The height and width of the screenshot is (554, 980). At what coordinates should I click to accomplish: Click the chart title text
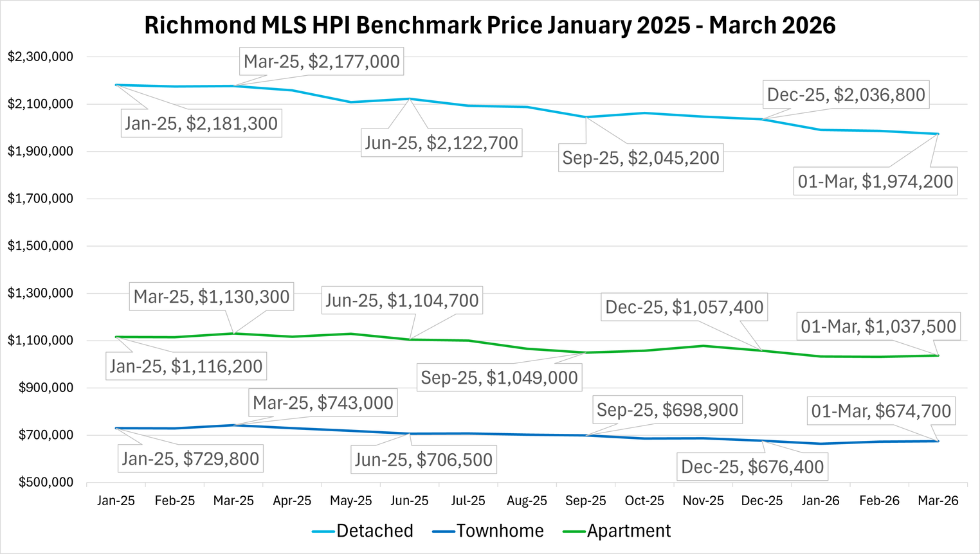click(x=489, y=26)
